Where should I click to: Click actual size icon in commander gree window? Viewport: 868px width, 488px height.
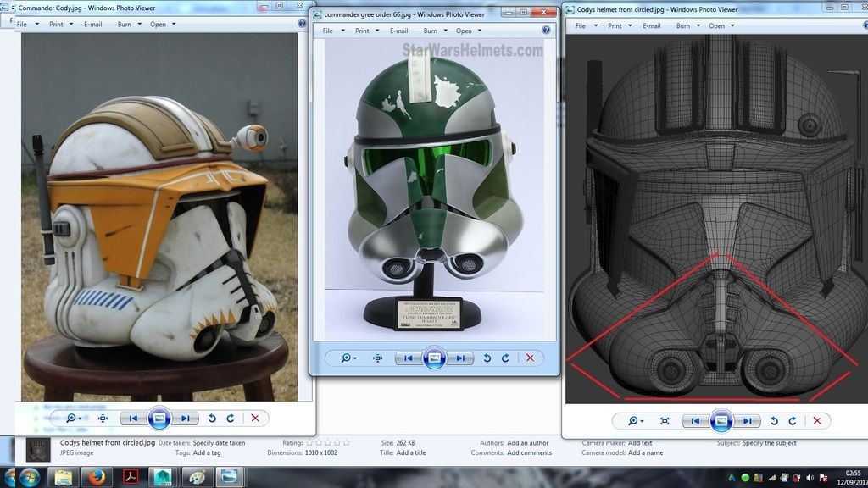pos(378,358)
